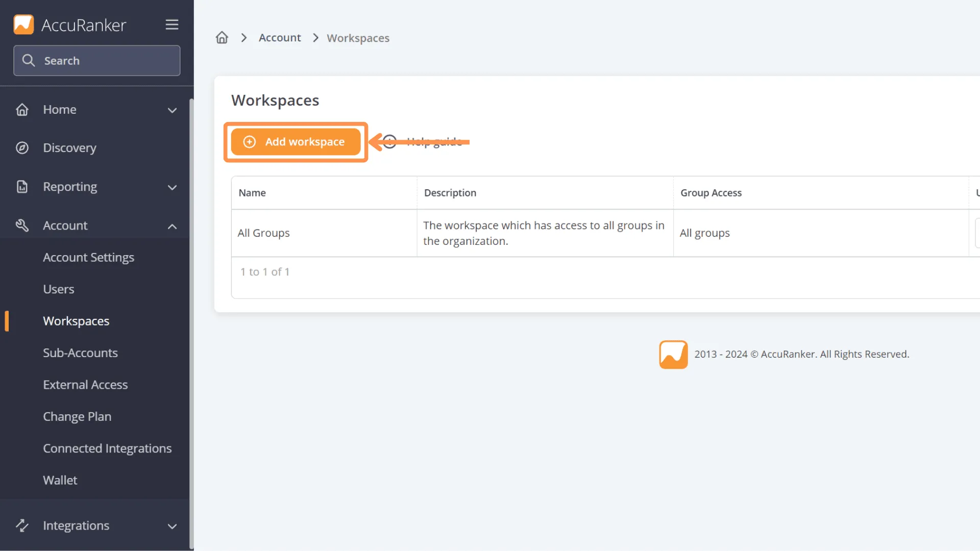980x551 pixels.
Task: Collapse the Account section
Action: [x=172, y=226]
